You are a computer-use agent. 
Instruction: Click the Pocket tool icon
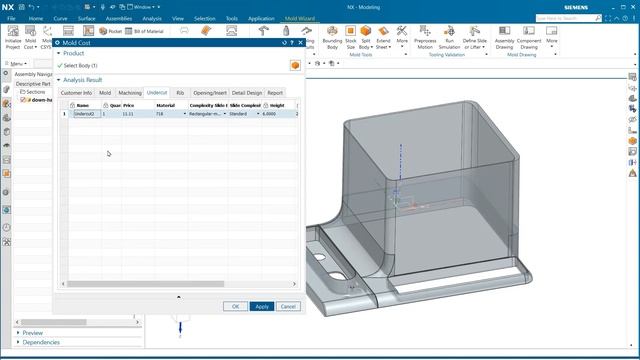111,31
